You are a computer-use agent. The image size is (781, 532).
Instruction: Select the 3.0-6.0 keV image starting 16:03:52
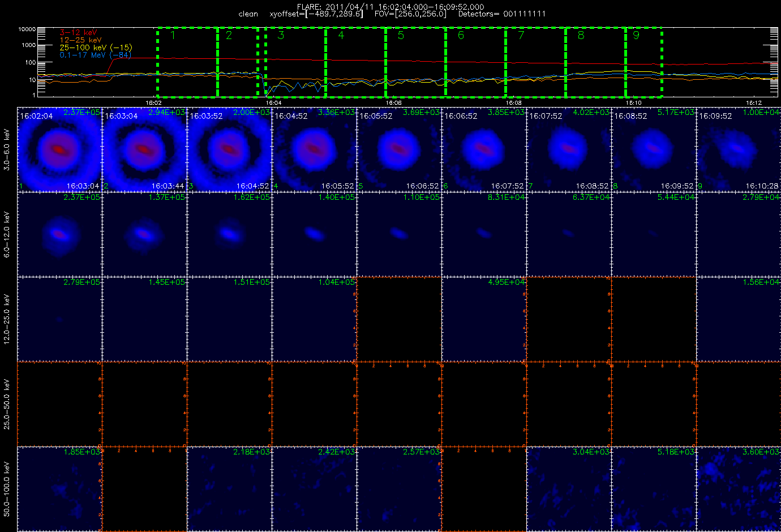click(229, 149)
